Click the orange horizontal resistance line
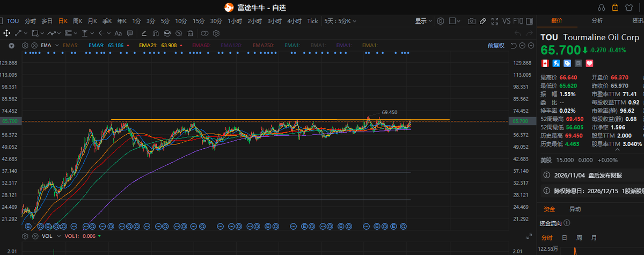This screenshot has width=644, height=255. click(280, 119)
